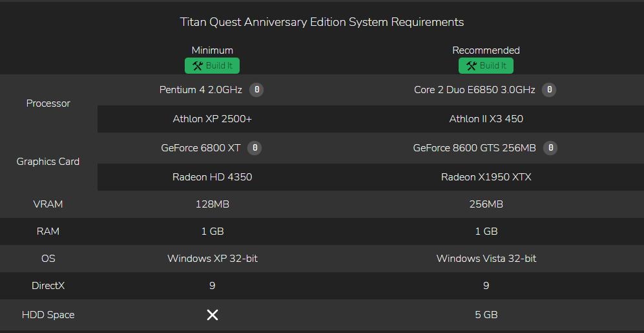Screen dimensions: 644x333
Task: Click the Build It button under Minimum
Action: coord(212,66)
